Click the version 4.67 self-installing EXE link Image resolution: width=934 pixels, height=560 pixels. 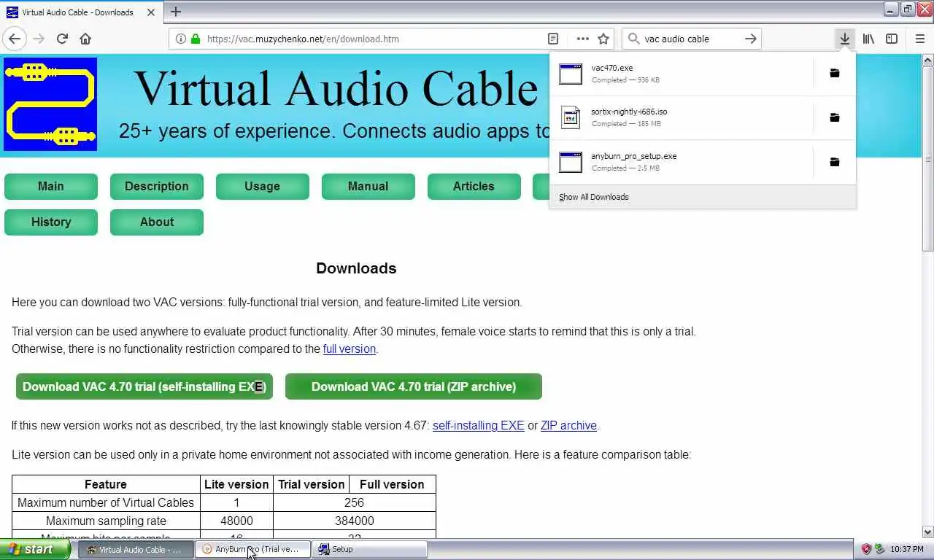click(479, 425)
